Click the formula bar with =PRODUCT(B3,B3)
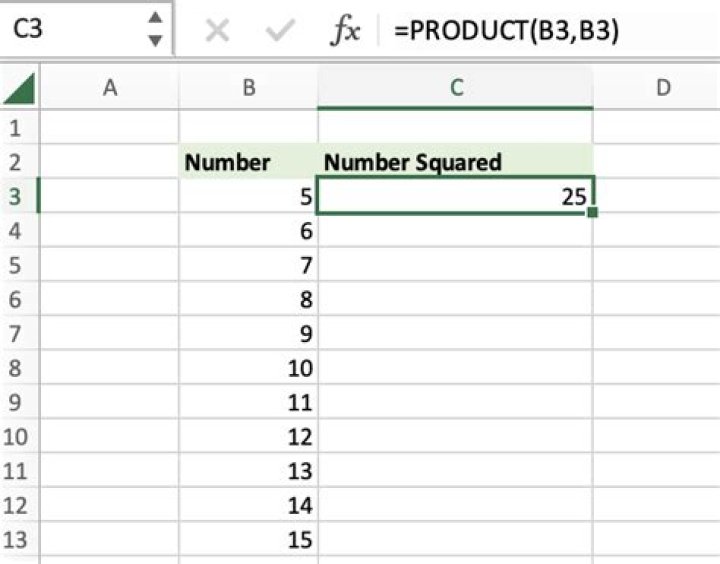This screenshot has height=564, width=720. [550, 31]
